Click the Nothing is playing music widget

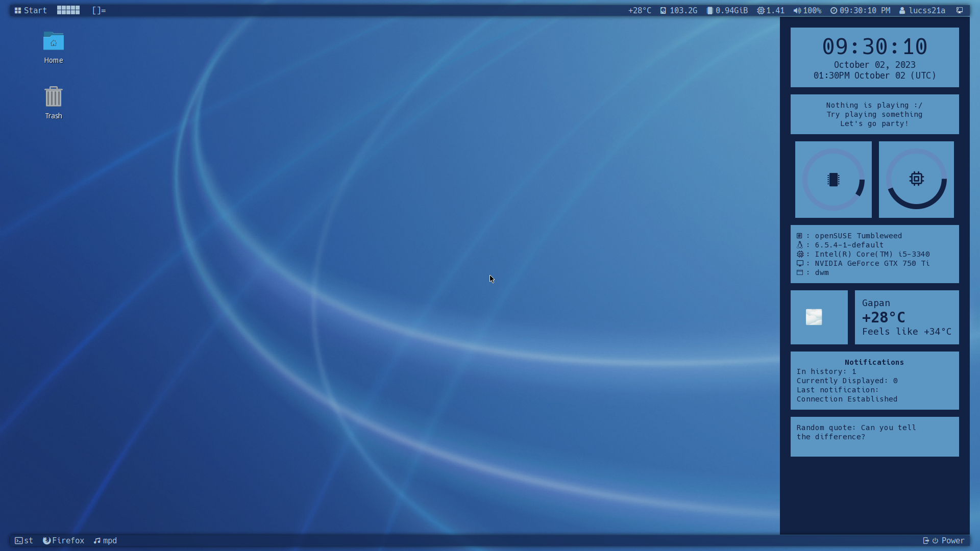(x=874, y=114)
